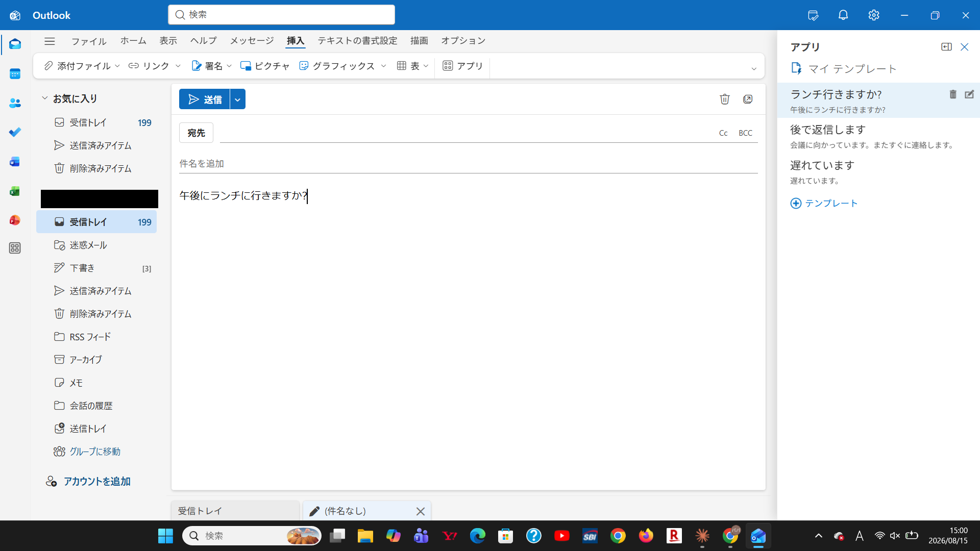980x551 pixels.
Task: Show Cc field
Action: tap(723, 133)
